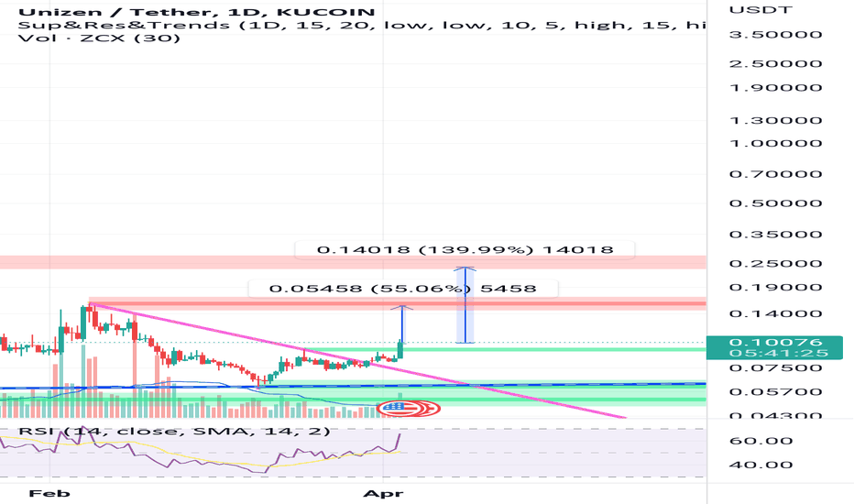The width and height of the screenshot is (854, 504).
Task: Select the tall blue price range arrow
Action: (x=465, y=305)
